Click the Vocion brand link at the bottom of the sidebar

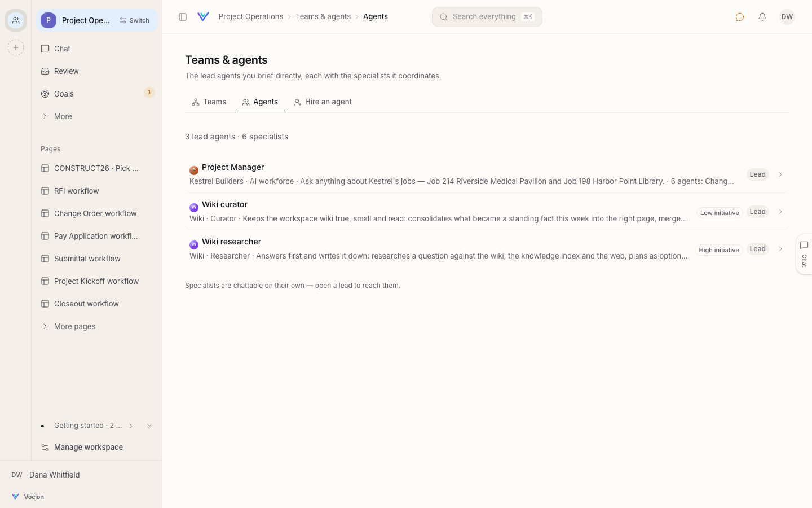pos(28,497)
